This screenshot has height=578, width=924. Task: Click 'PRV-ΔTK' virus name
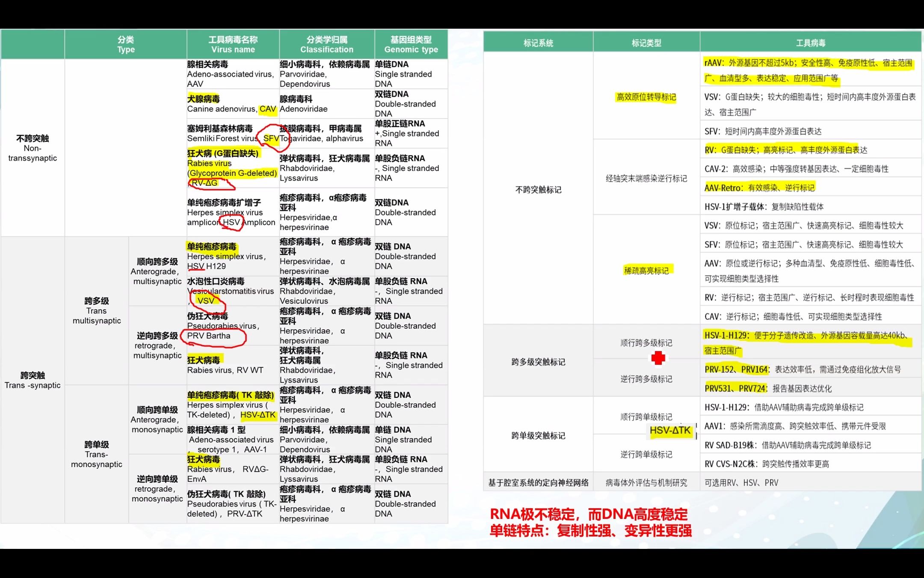[x=245, y=513]
